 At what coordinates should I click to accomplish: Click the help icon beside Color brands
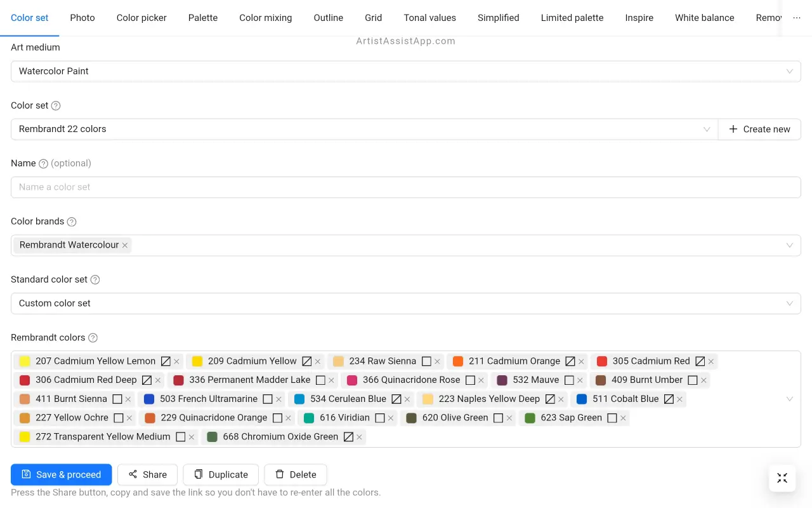point(72,222)
